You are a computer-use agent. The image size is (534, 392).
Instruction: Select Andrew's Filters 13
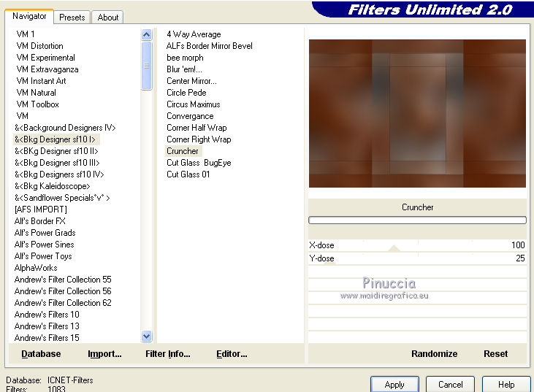(47, 326)
